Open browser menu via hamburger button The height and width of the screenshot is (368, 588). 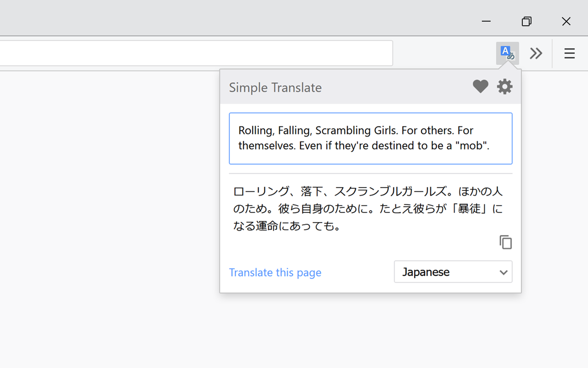569,53
